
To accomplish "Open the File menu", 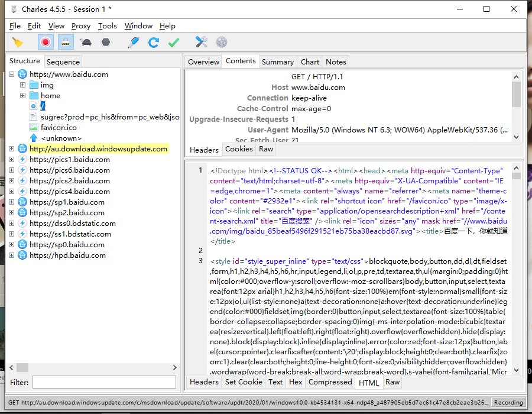I will click(15, 26).
